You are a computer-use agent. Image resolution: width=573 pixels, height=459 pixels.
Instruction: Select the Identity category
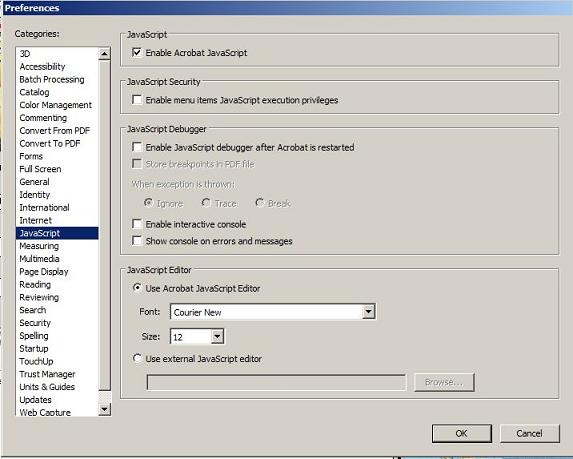point(57,194)
